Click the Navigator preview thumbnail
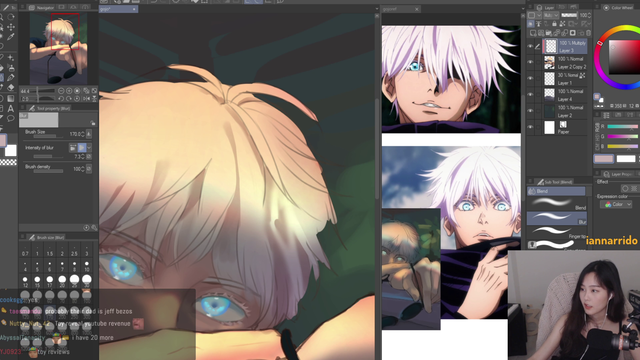This screenshot has height=360, width=640. tap(58, 49)
